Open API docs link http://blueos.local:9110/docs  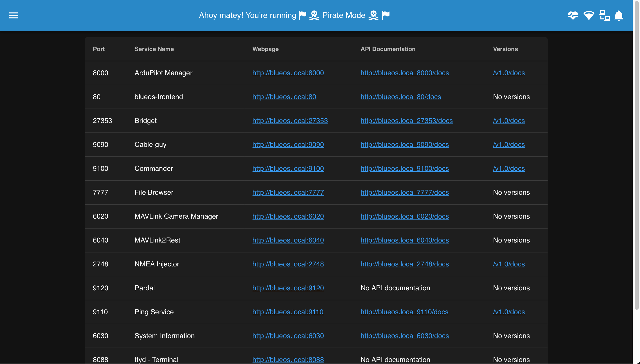[x=404, y=312]
